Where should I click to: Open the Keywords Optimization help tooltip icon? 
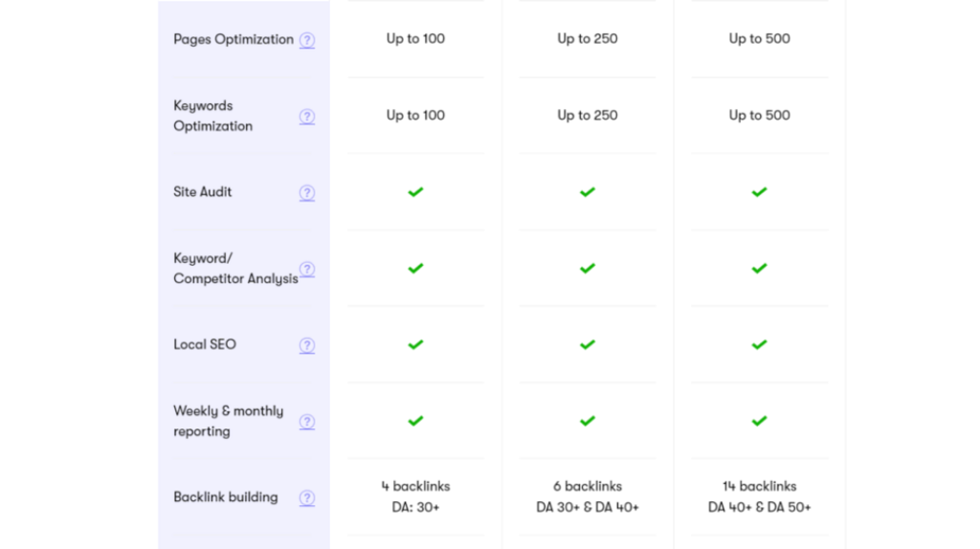(x=307, y=117)
